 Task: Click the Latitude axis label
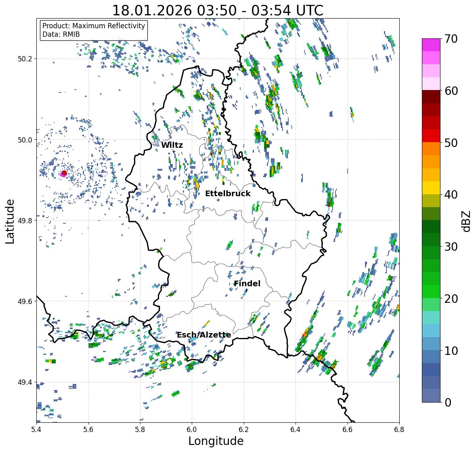click(x=10, y=221)
